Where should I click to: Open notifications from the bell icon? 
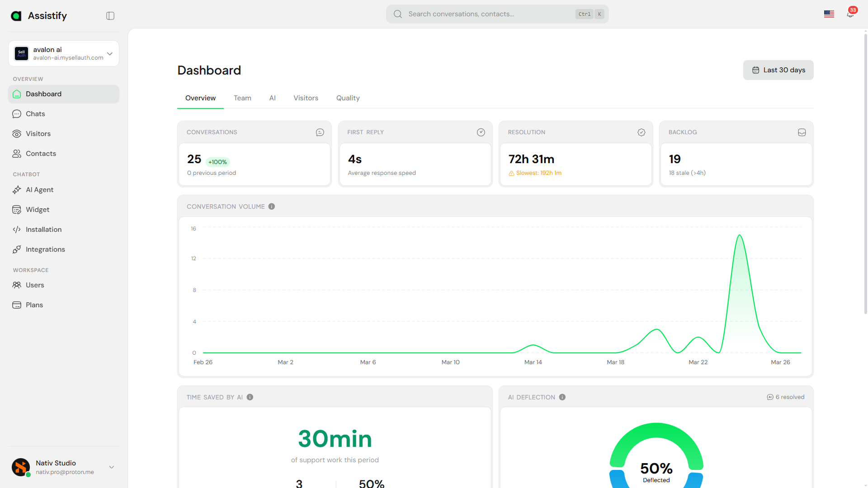click(850, 14)
